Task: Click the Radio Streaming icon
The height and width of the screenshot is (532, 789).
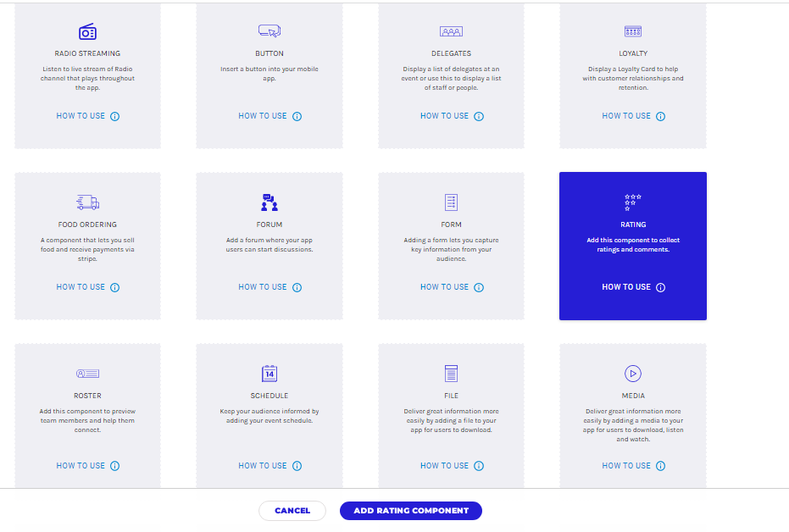Action: click(87, 32)
